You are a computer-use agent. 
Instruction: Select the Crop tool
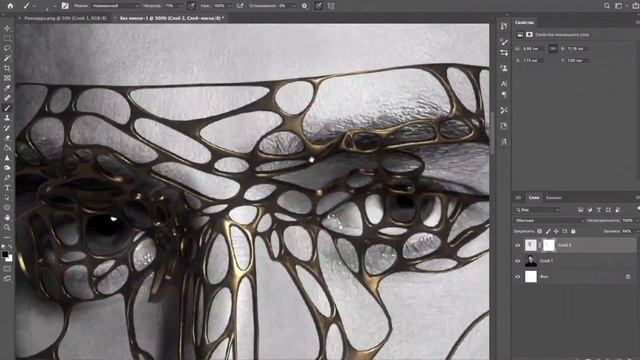pos(7,68)
